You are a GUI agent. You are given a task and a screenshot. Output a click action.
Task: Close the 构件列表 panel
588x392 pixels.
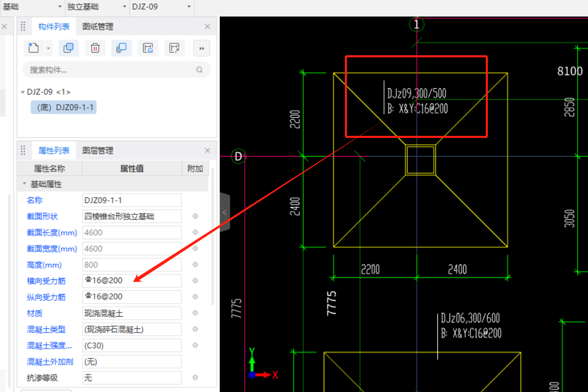click(x=208, y=27)
